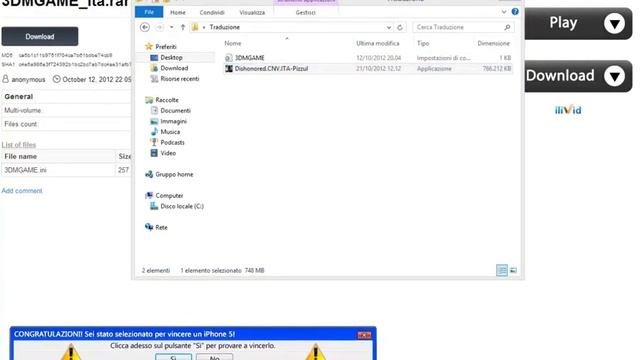Click the No button in popup
Viewport: 640px width, 360px height.
click(215, 357)
